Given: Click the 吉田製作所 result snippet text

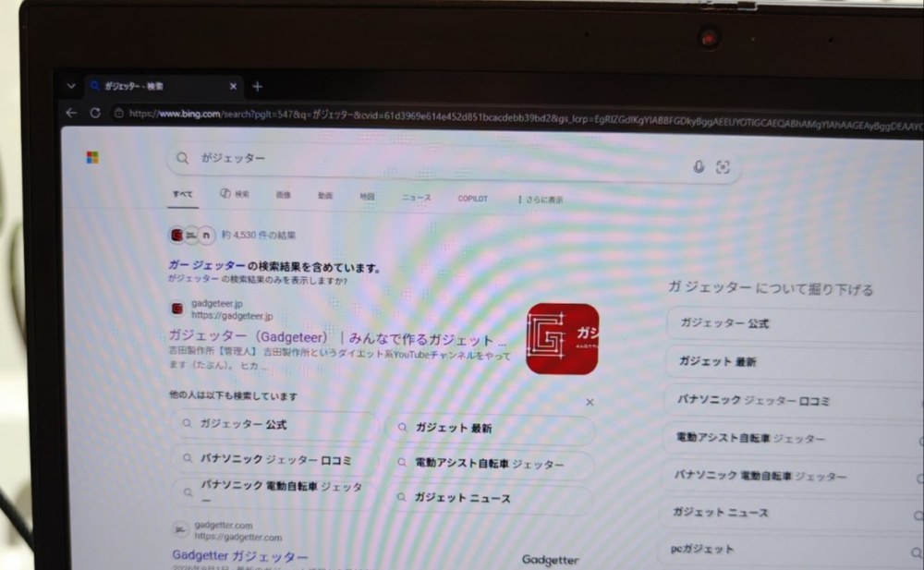Looking at the screenshot, I should (339, 360).
